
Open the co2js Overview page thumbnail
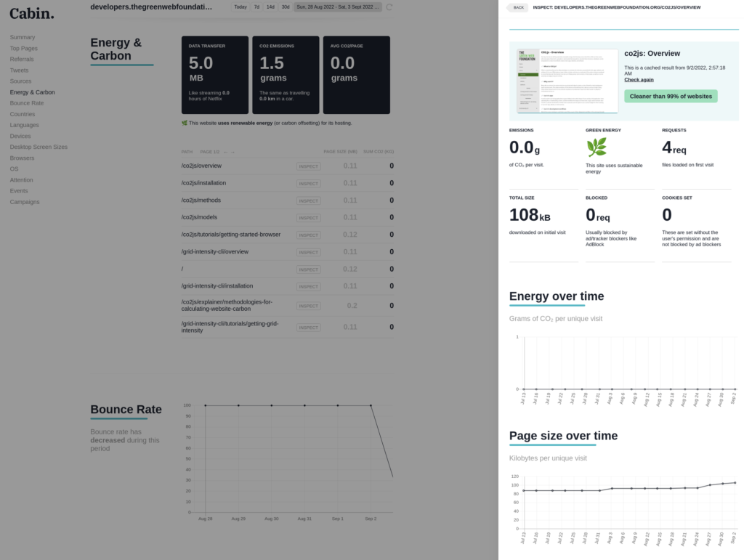coord(567,81)
